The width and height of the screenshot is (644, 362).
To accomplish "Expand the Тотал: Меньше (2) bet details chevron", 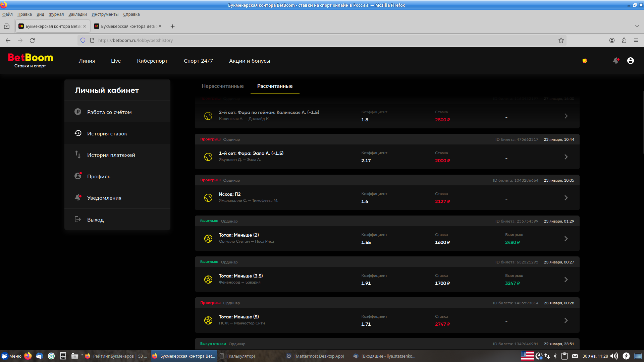I will click(x=566, y=239).
